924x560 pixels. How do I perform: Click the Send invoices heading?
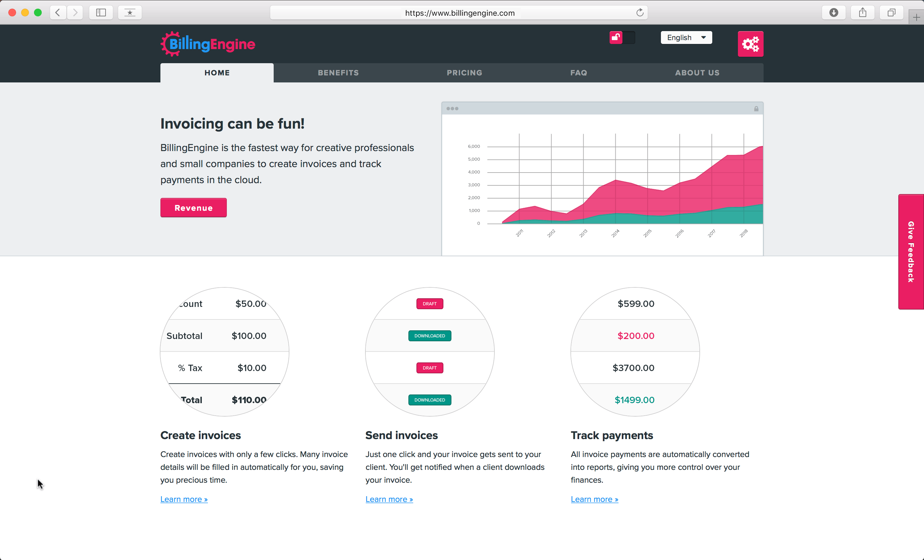(402, 435)
